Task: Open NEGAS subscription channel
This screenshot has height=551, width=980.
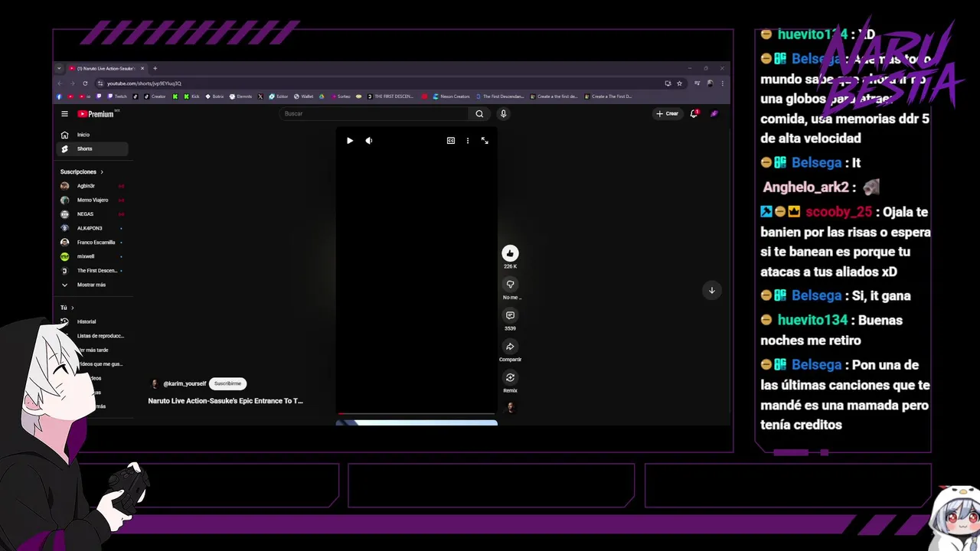Action: tap(92, 214)
